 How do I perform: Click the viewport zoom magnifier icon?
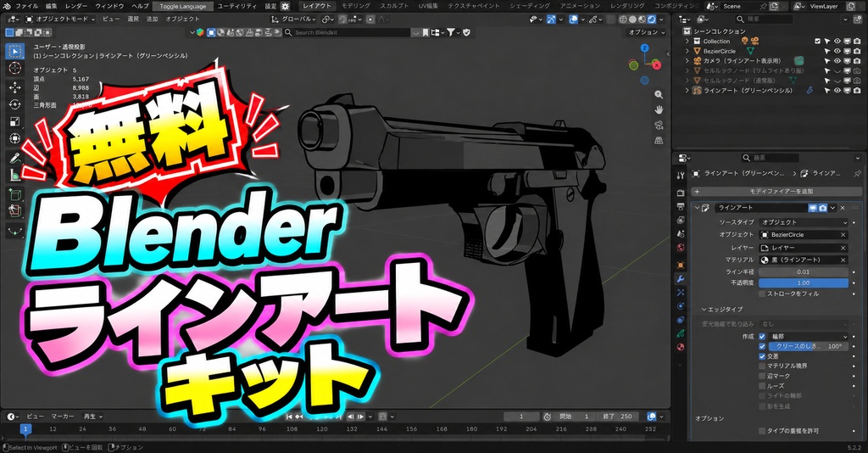click(x=659, y=95)
